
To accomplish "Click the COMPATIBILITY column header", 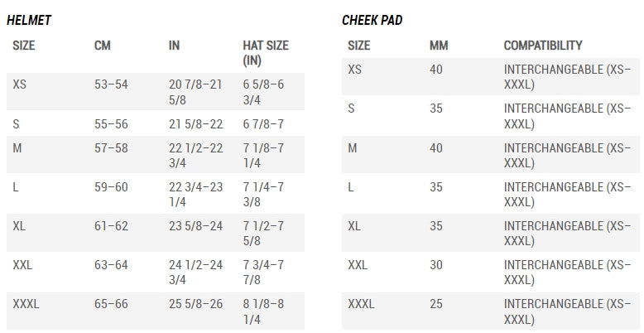I will coord(543,46).
